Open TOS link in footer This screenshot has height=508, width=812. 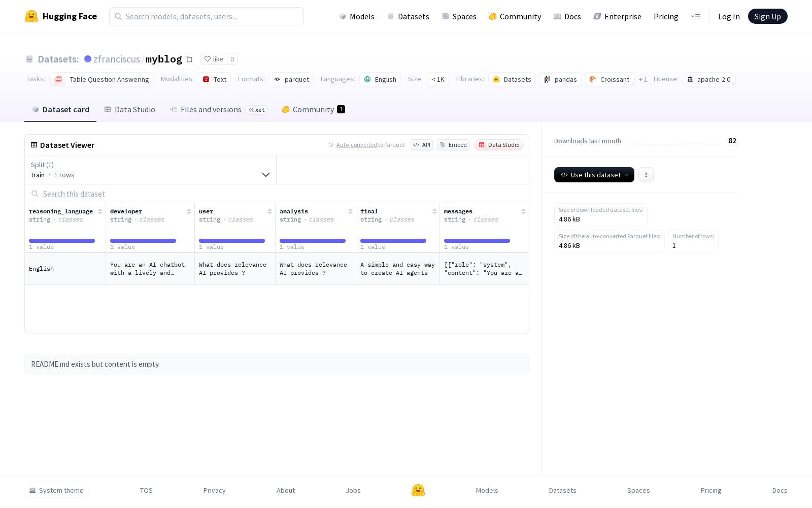coord(146,490)
